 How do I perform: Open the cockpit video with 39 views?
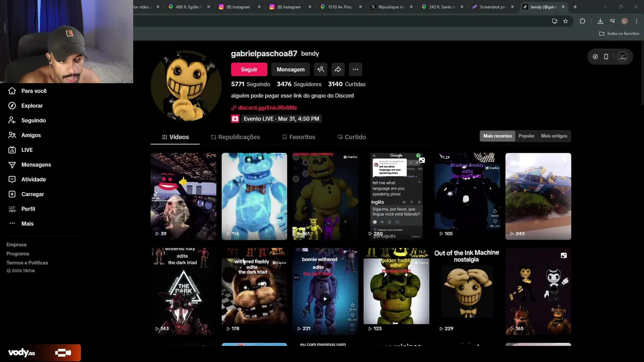(184, 196)
